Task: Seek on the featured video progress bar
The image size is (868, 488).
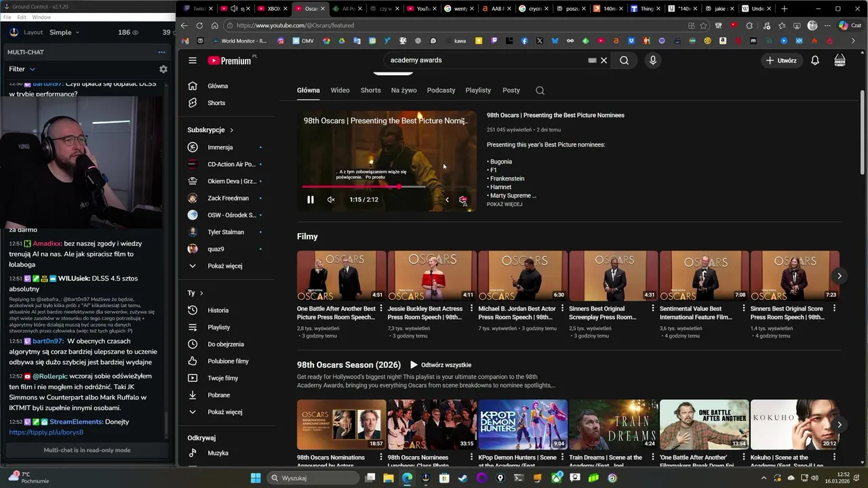Action: [x=387, y=186]
